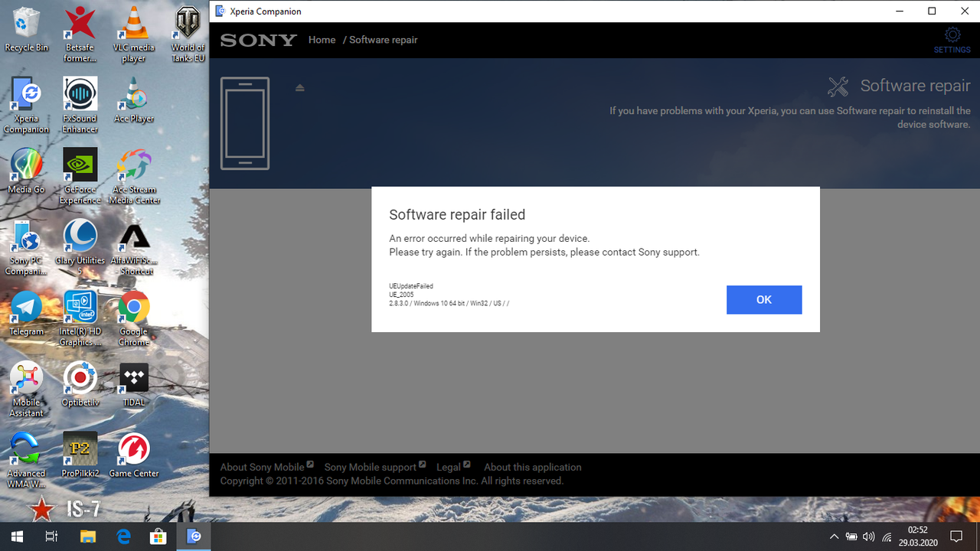Select the AlfaWiFiSc Shortcut icon
Image resolution: width=980 pixels, height=551 pixels.
pos(134,247)
